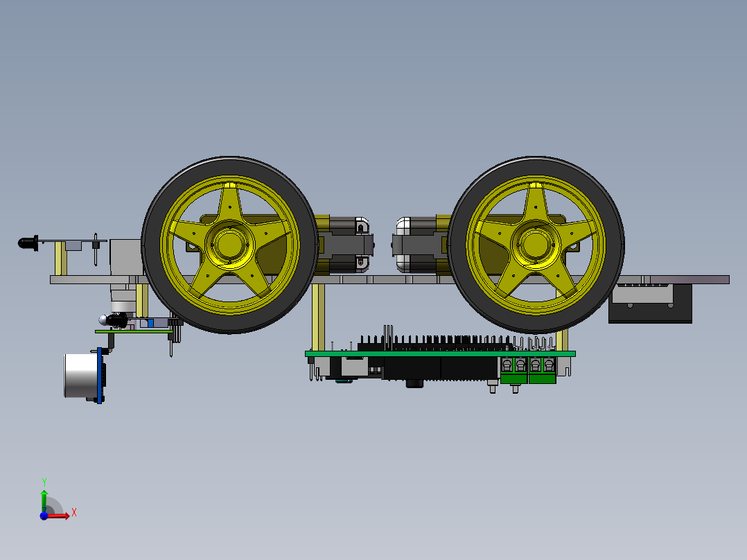The width and height of the screenshot is (747, 560).
Task: Click the right green screw terminal block
Action: (x=542, y=369)
